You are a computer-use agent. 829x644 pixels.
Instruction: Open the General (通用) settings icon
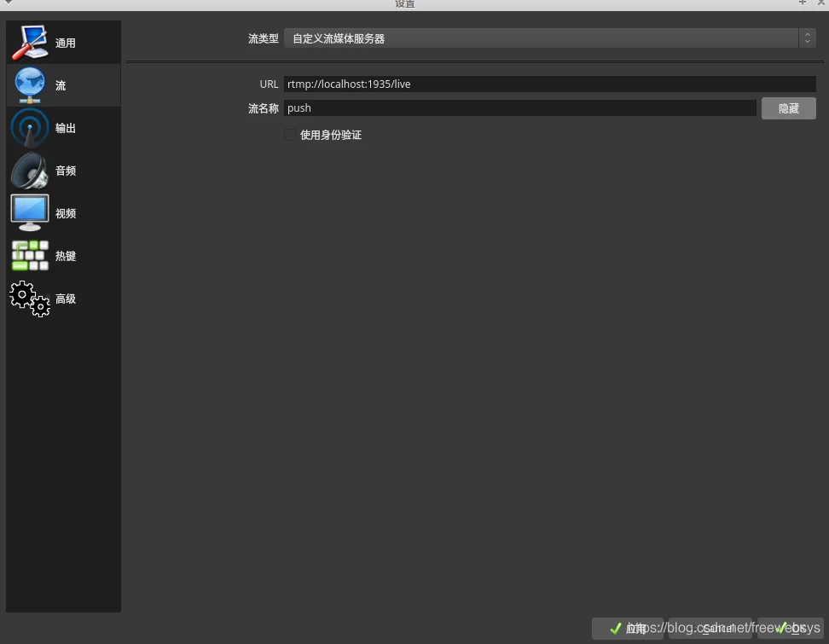coord(30,43)
